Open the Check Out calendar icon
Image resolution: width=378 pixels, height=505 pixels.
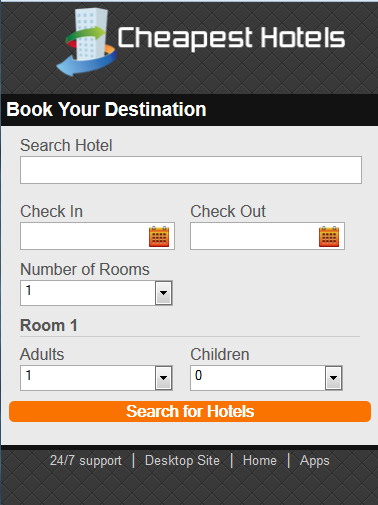(x=329, y=236)
